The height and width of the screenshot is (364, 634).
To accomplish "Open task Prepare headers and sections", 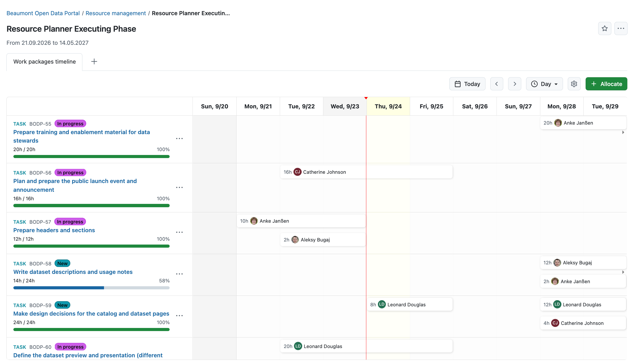I will (54, 230).
